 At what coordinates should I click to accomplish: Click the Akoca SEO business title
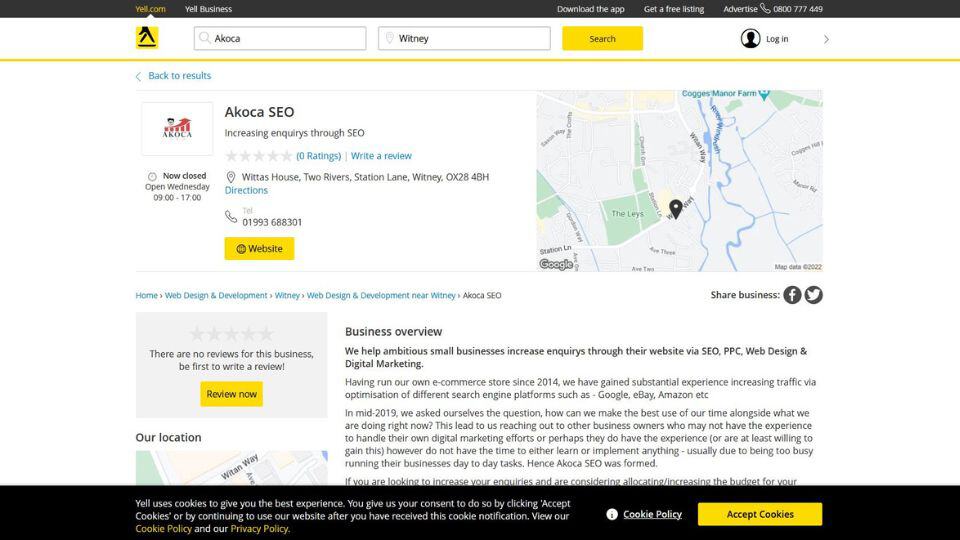259,112
